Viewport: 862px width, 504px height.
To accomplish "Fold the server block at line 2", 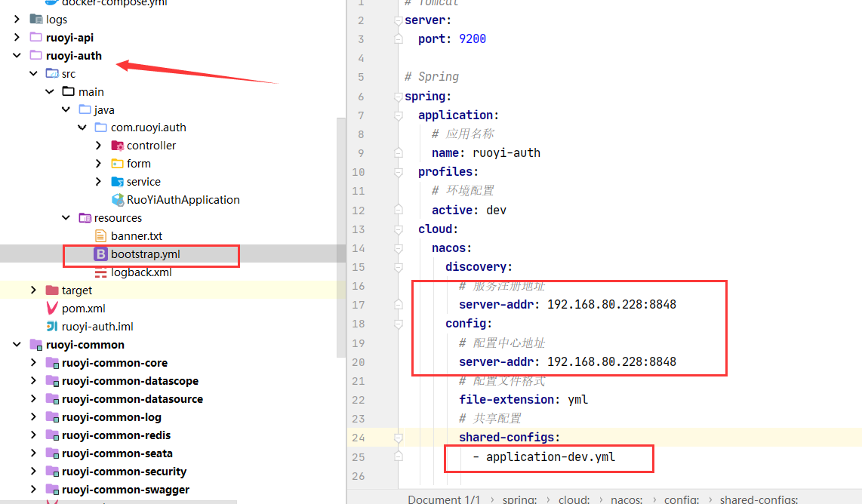I will click(399, 20).
